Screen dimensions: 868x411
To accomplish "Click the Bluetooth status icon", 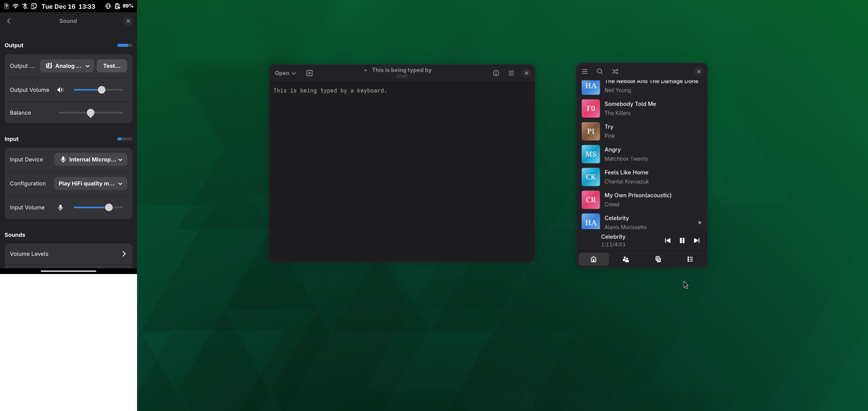I will [25, 6].
